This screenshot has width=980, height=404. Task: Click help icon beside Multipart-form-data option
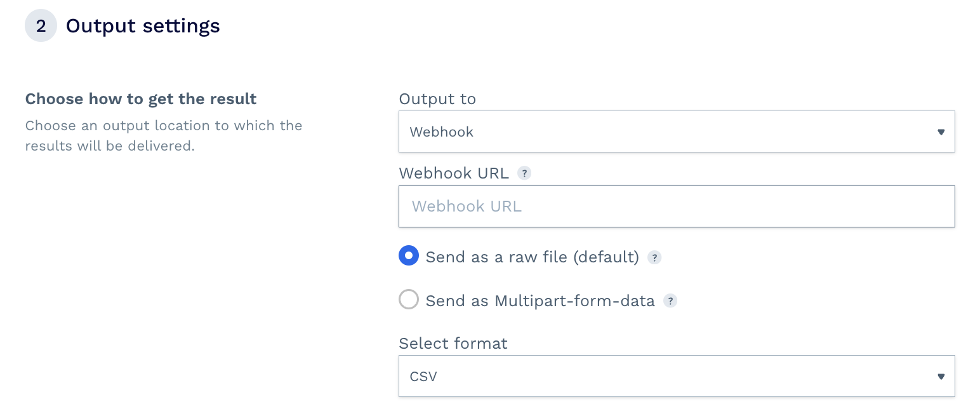[x=670, y=301]
